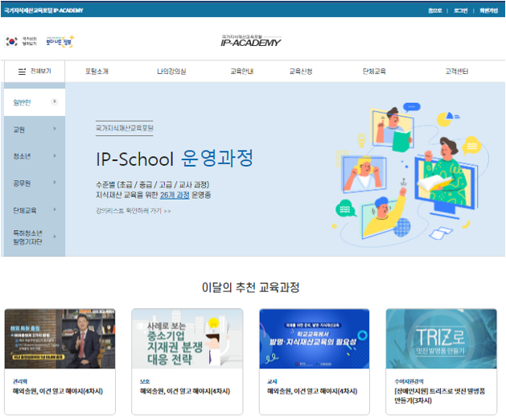This screenshot has height=420, width=506.
Task: Expand the 공무원 sidebar chevron
Action: [x=55, y=182]
